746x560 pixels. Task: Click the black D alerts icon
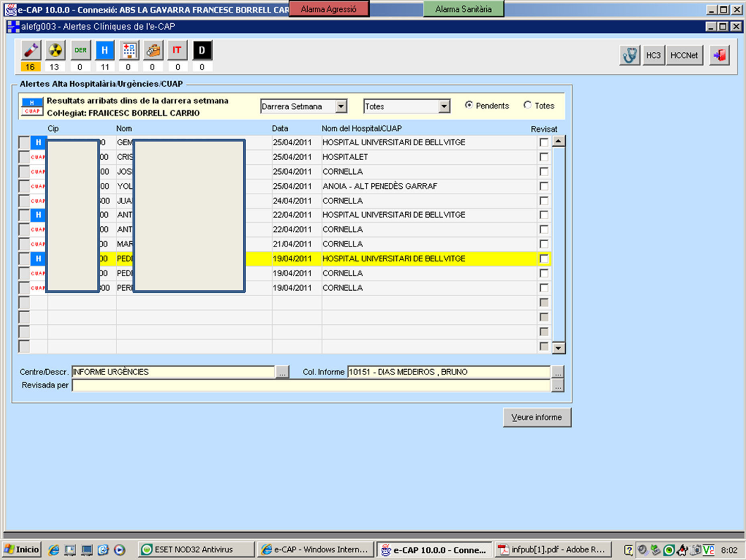click(x=202, y=51)
